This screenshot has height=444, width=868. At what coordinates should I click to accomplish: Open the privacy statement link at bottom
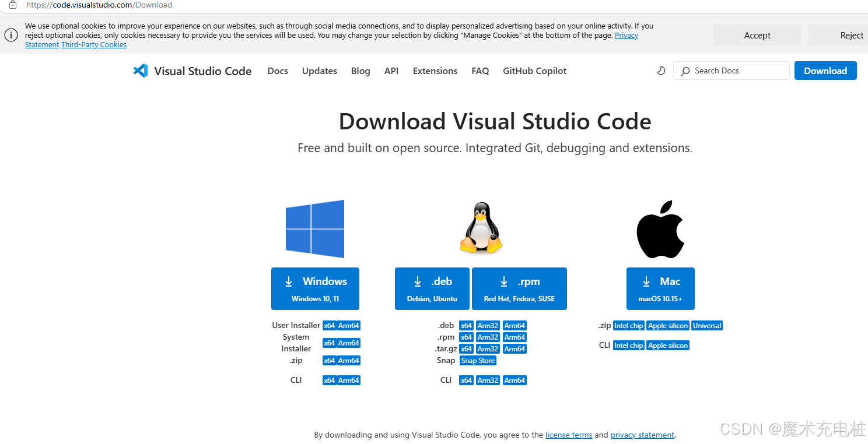coord(642,435)
